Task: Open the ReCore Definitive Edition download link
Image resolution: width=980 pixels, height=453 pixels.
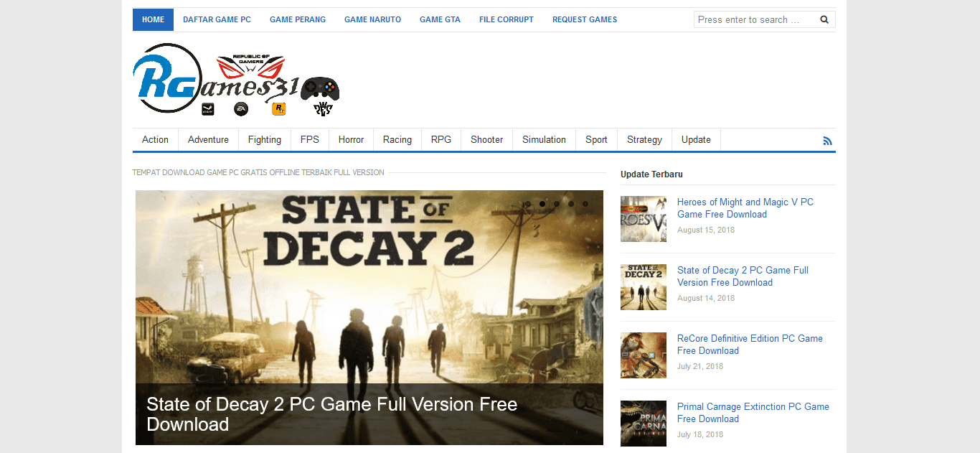Action: click(750, 344)
